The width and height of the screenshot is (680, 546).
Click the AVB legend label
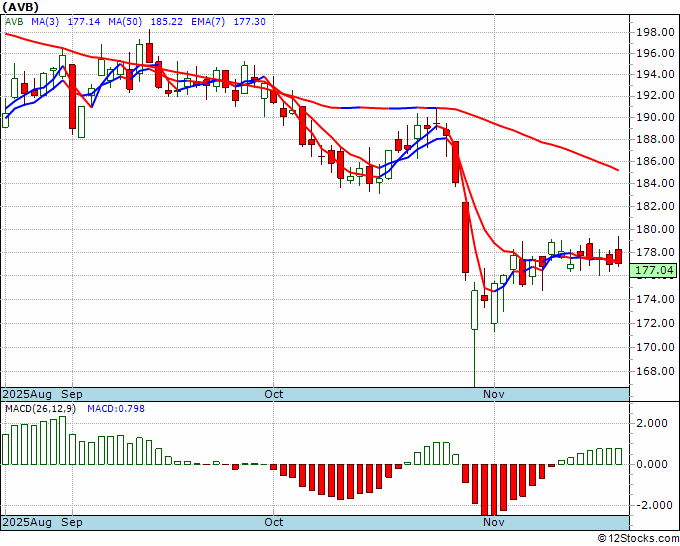(14, 22)
